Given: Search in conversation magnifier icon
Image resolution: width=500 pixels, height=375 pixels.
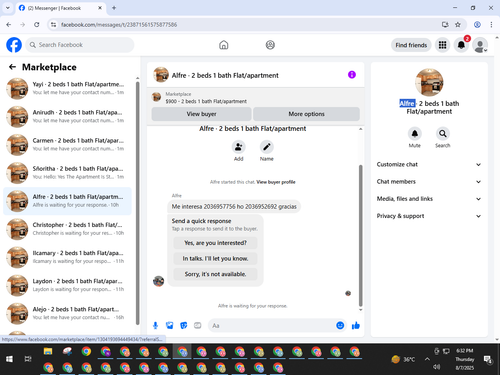Looking at the screenshot, I should pyautogui.click(x=442, y=134).
